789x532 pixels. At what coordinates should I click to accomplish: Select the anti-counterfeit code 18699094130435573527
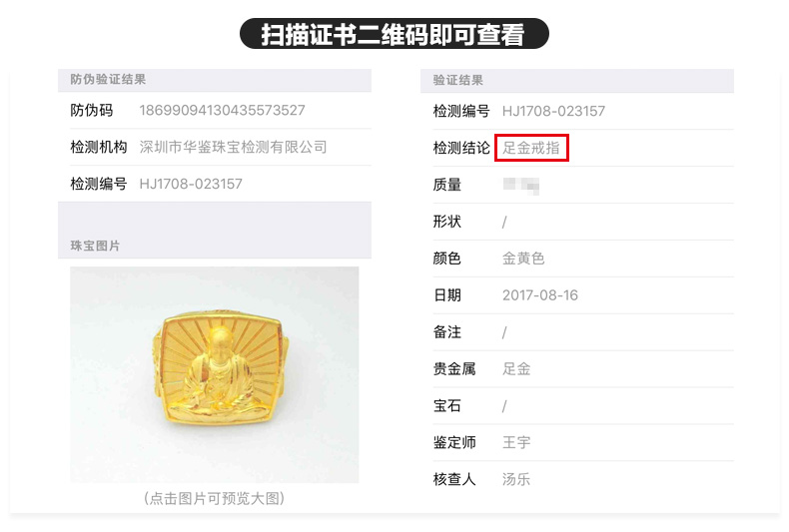222,110
